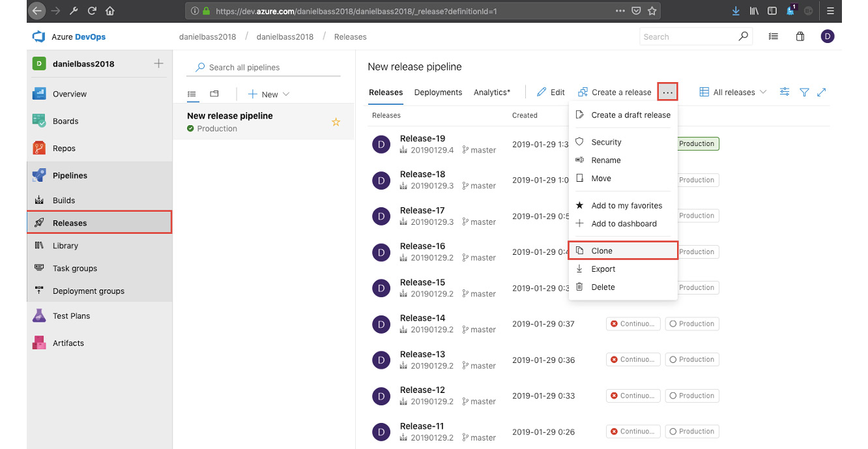Viewport: 868px width, 449px height.
Task: Toggle full screen mode icon
Action: tap(822, 93)
